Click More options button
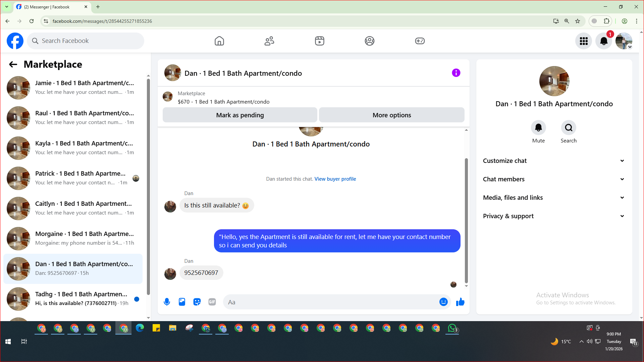This screenshot has width=644, height=362. coord(392,115)
